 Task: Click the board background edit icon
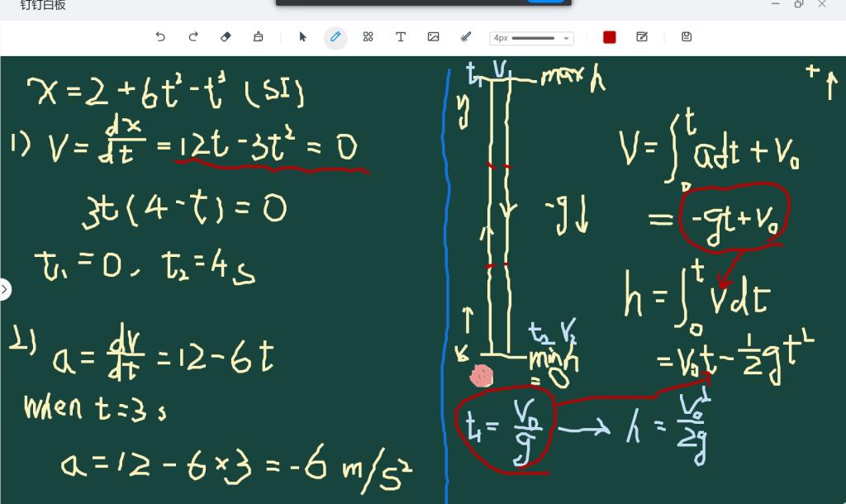coord(642,37)
